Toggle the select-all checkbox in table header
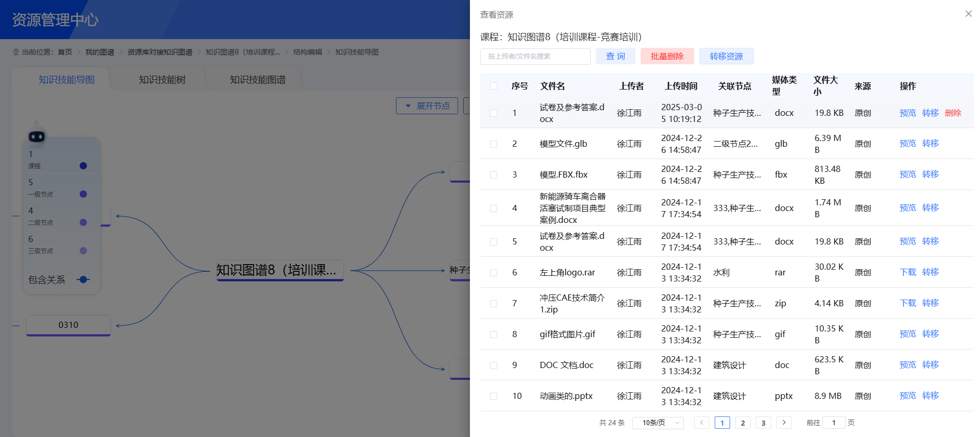 (494, 86)
